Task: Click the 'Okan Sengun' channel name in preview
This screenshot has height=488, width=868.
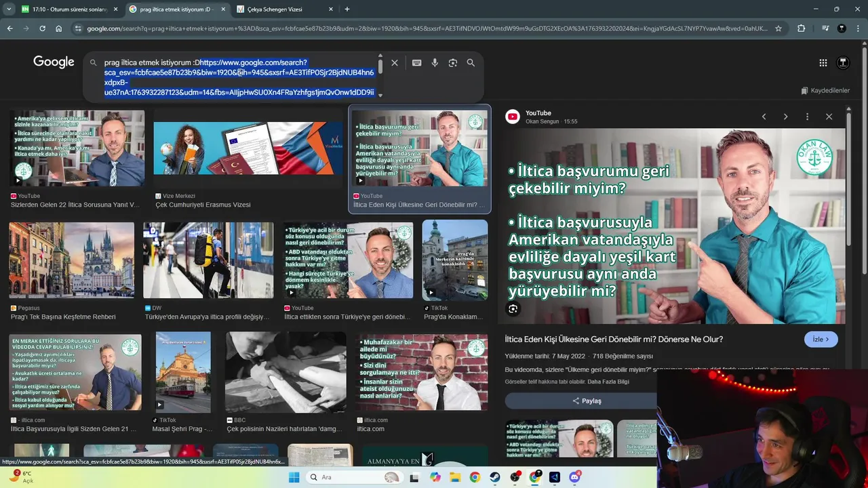Action: [x=542, y=121]
